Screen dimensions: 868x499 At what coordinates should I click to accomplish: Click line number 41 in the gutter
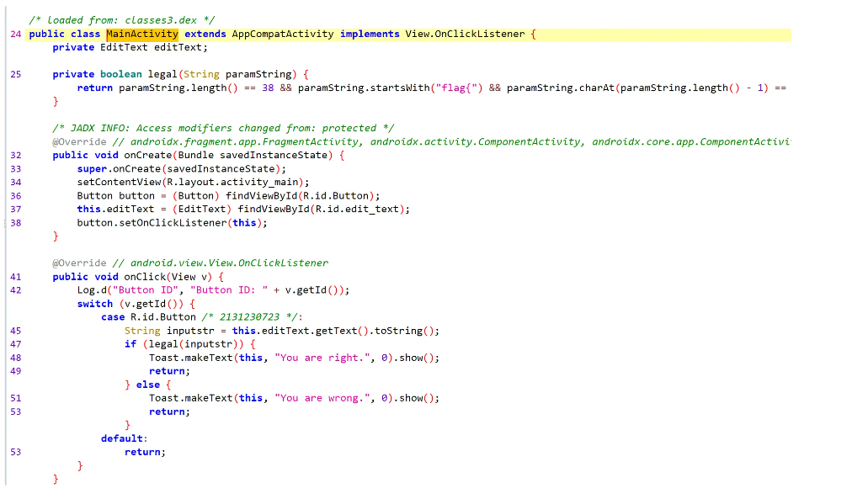[15, 277]
